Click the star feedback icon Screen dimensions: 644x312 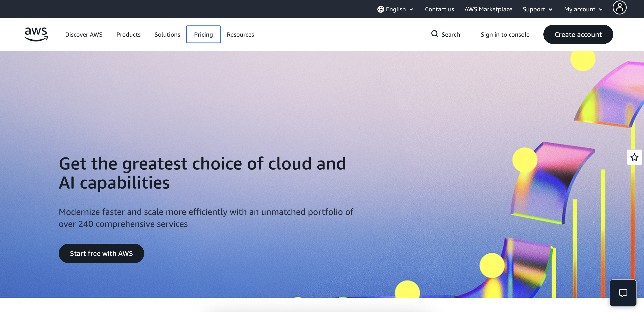coord(634,157)
